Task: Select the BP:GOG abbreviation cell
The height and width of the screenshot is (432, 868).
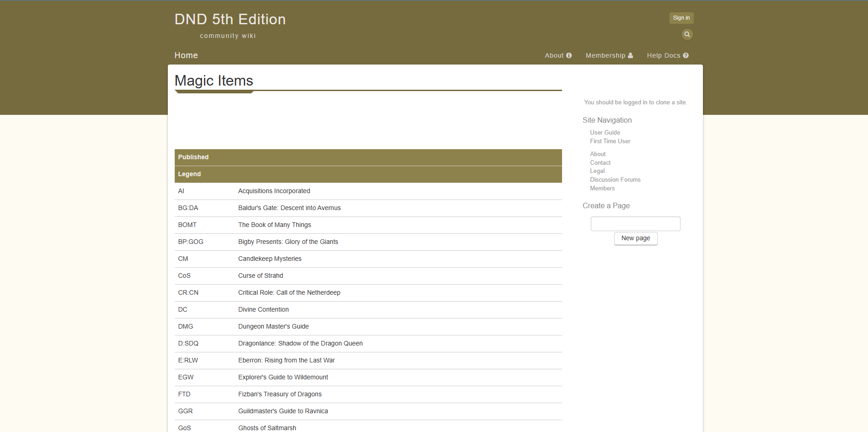Action: coord(204,242)
